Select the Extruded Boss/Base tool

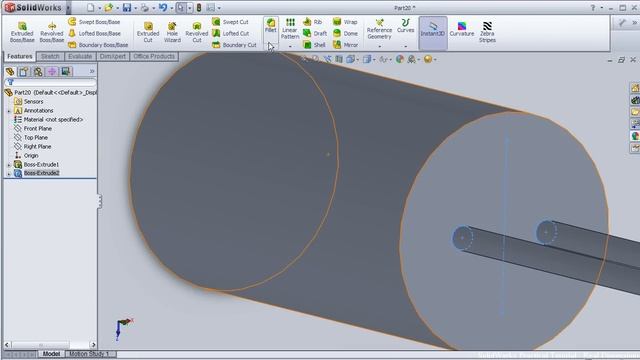22,33
